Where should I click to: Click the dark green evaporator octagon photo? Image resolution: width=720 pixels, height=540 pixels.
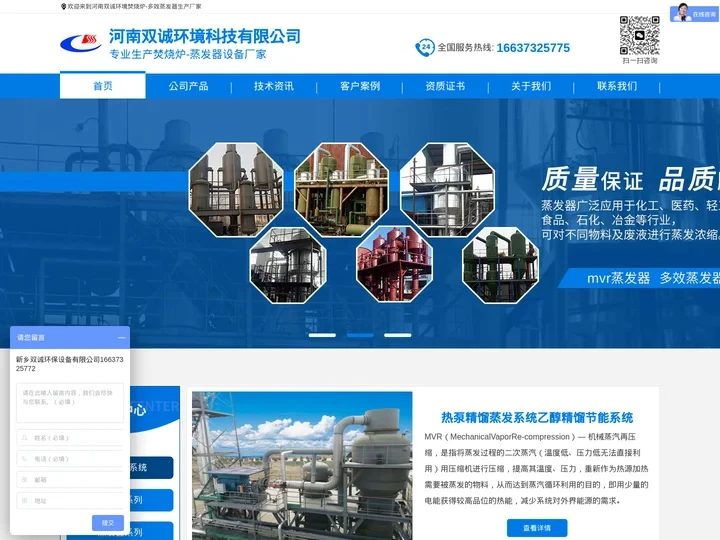(501, 265)
